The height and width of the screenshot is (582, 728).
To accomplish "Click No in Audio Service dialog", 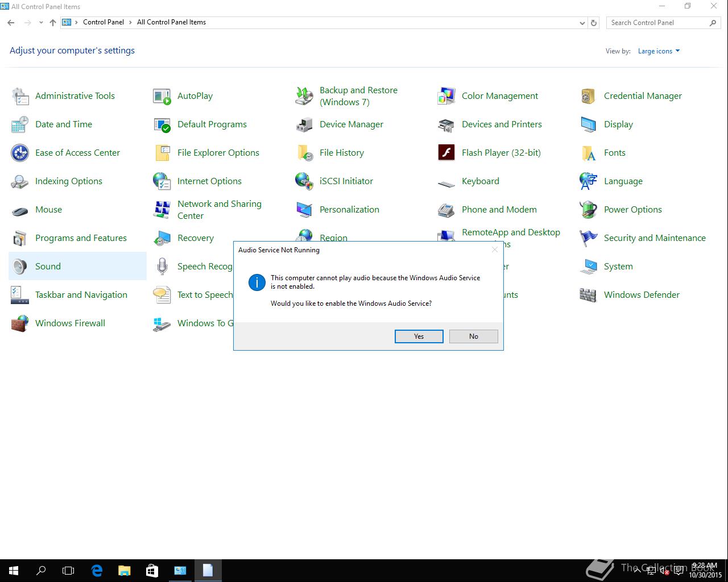I will pos(474,336).
